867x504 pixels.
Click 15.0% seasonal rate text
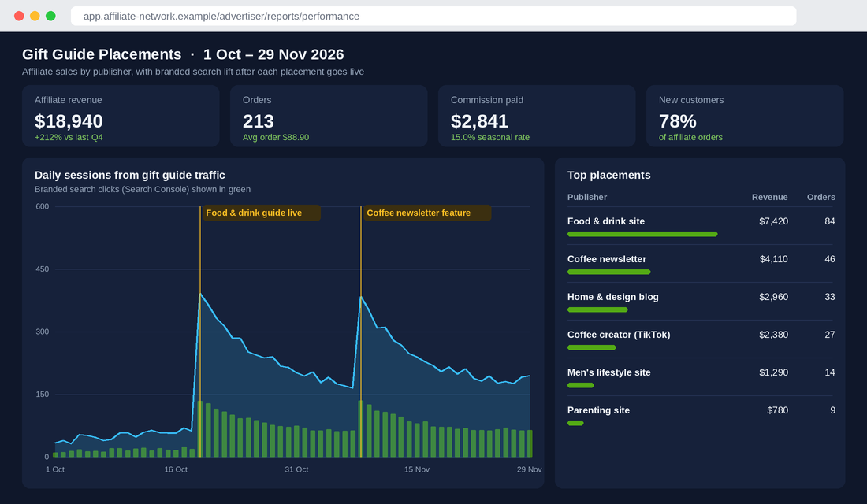(490, 137)
